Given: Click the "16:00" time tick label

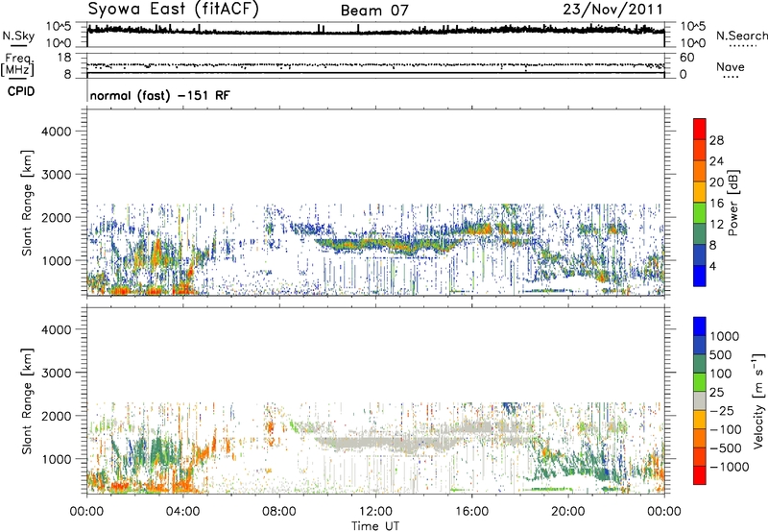Looking at the screenshot, I should click(x=471, y=512).
